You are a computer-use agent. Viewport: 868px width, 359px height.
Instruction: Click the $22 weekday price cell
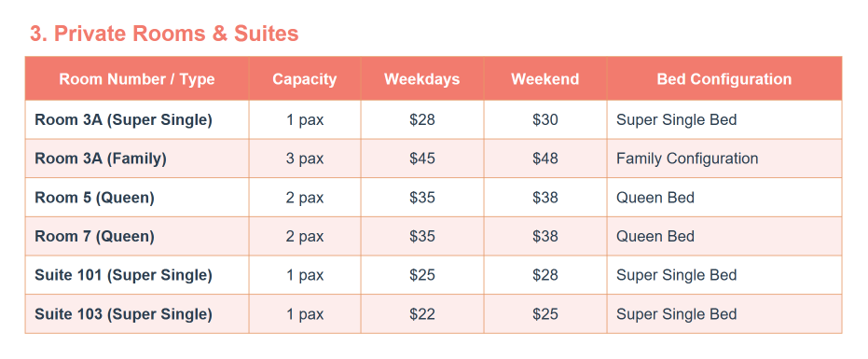coord(421,314)
